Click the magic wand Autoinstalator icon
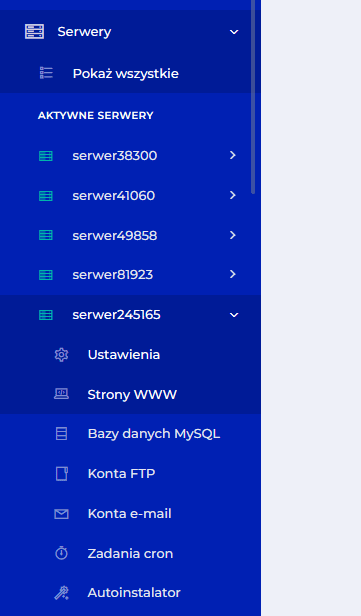The width and height of the screenshot is (361, 616). 61,593
